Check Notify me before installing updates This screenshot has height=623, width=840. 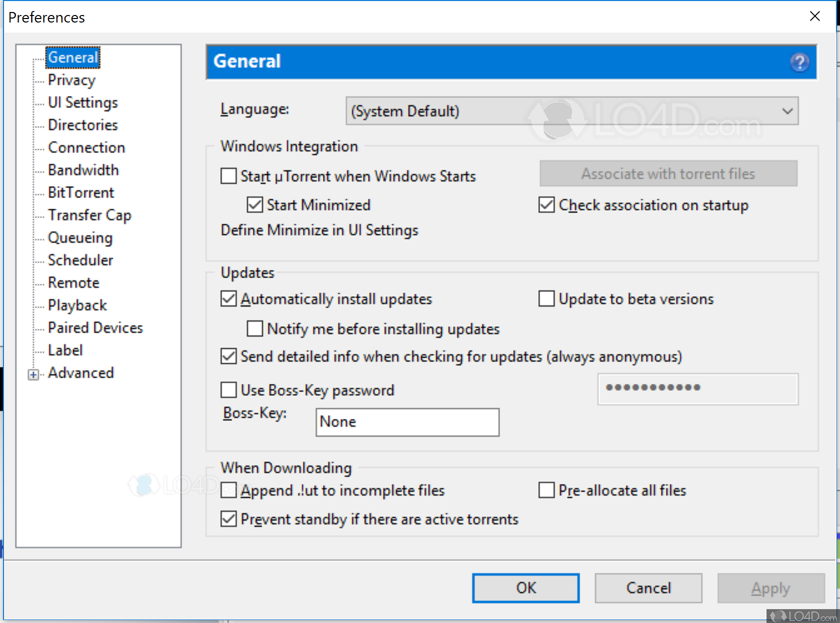click(x=255, y=329)
